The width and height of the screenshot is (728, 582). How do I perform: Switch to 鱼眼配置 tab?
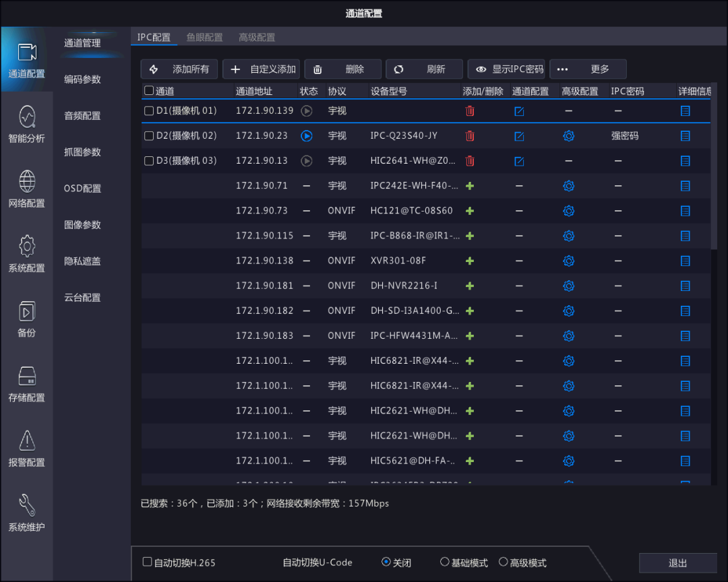point(205,37)
